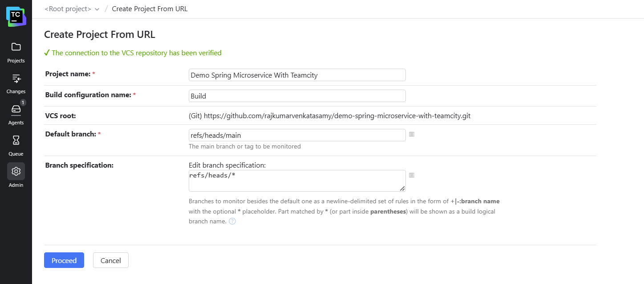Open the build Queue in sidebar
This screenshot has height=284, width=644.
(x=16, y=146)
